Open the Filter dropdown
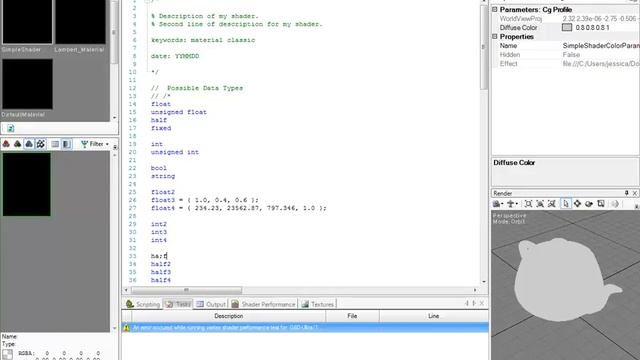 [95, 144]
